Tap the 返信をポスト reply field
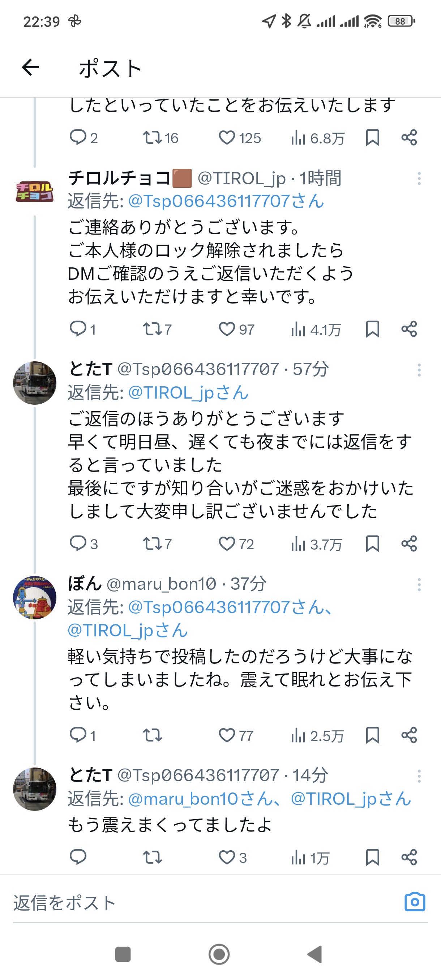 point(190,902)
